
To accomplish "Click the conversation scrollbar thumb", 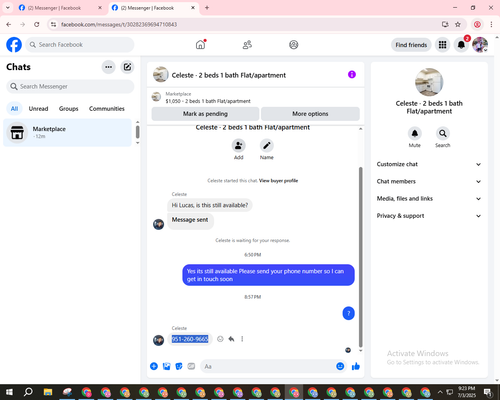I will click(x=360, y=257).
